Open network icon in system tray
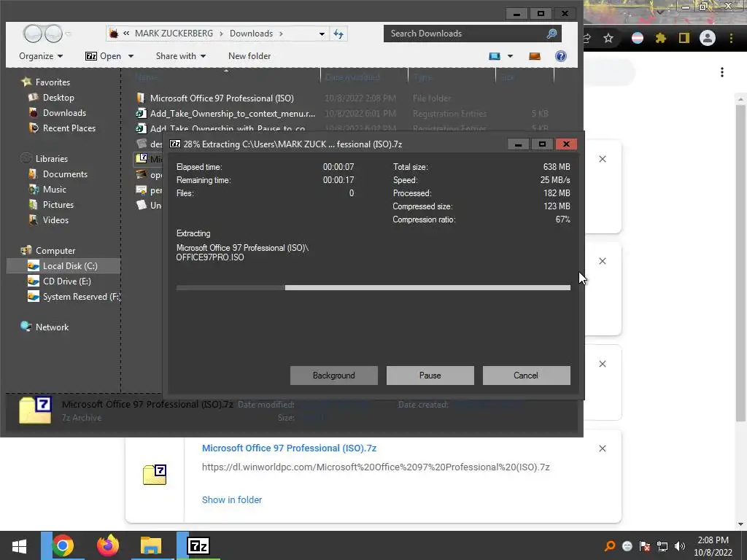This screenshot has height=560, width=747. 662,546
